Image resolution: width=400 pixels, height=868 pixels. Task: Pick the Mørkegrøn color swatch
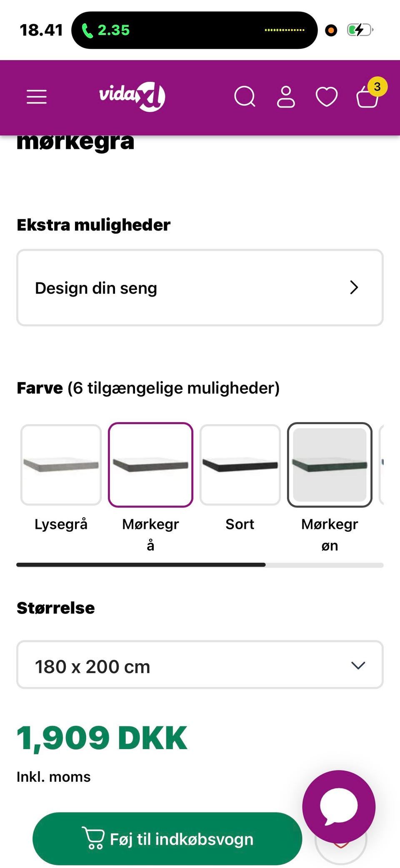coord(330,465)
